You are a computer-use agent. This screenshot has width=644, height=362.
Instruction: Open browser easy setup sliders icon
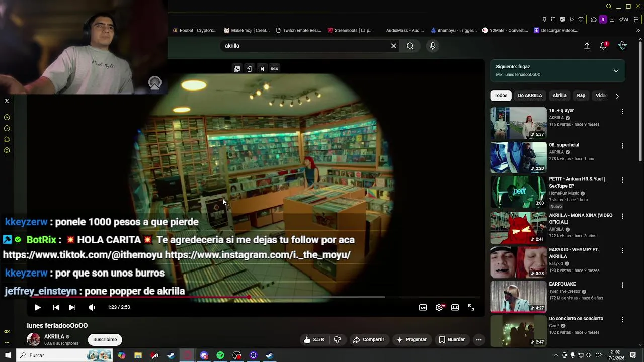point(637,20)
